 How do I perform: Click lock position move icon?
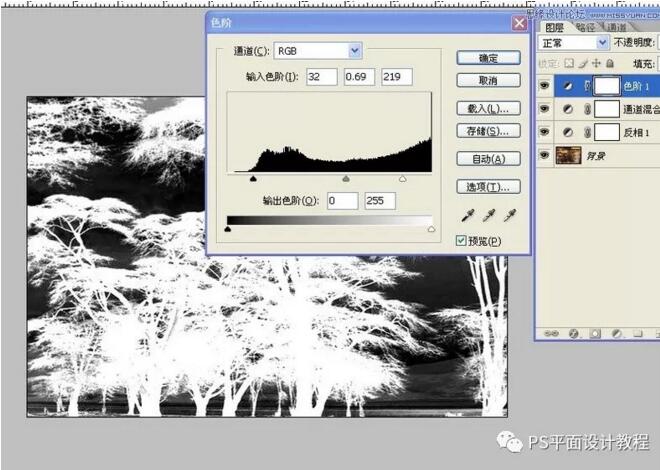596,64
